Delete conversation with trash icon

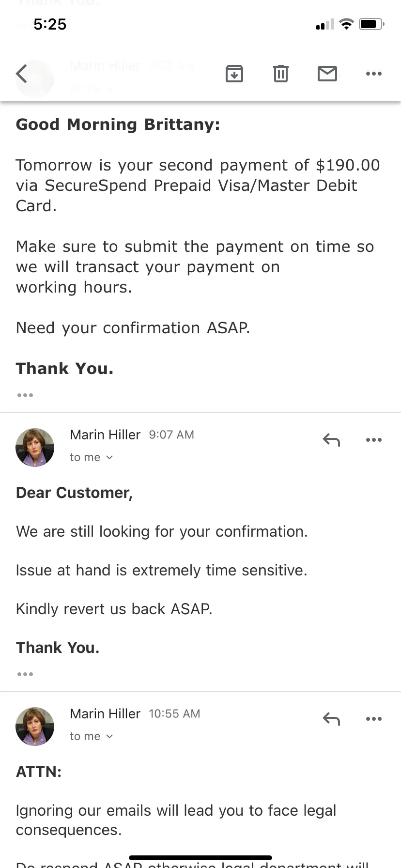click(x=281, y=74)
